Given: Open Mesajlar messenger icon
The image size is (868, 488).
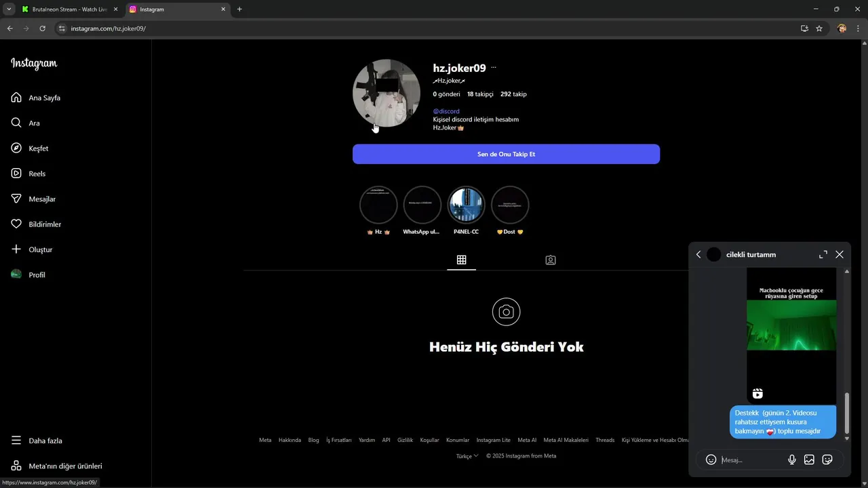Looking at the screenshot, I should [16, 199].
